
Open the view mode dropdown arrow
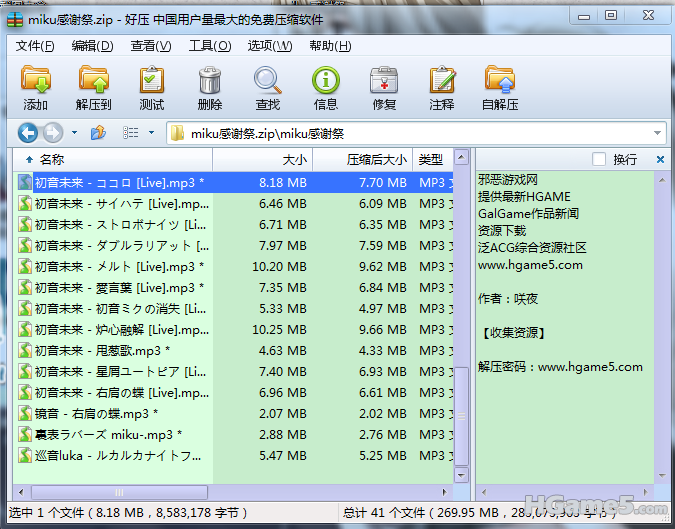coord(151,133)
